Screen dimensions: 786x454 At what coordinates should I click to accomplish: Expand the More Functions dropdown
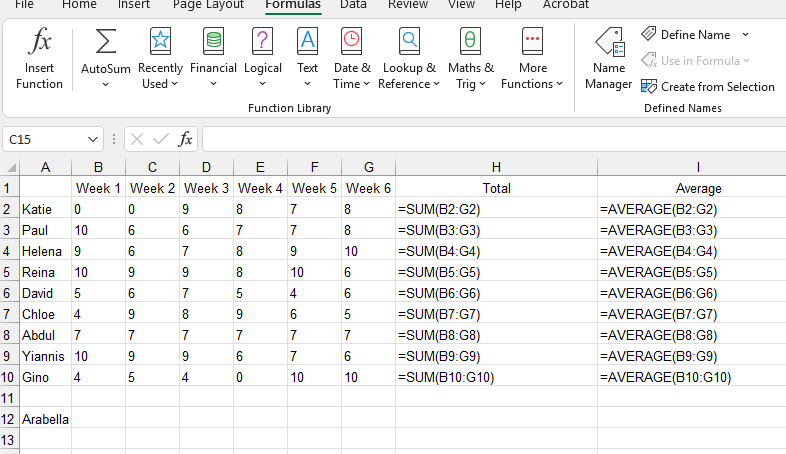tap(532, 58)
